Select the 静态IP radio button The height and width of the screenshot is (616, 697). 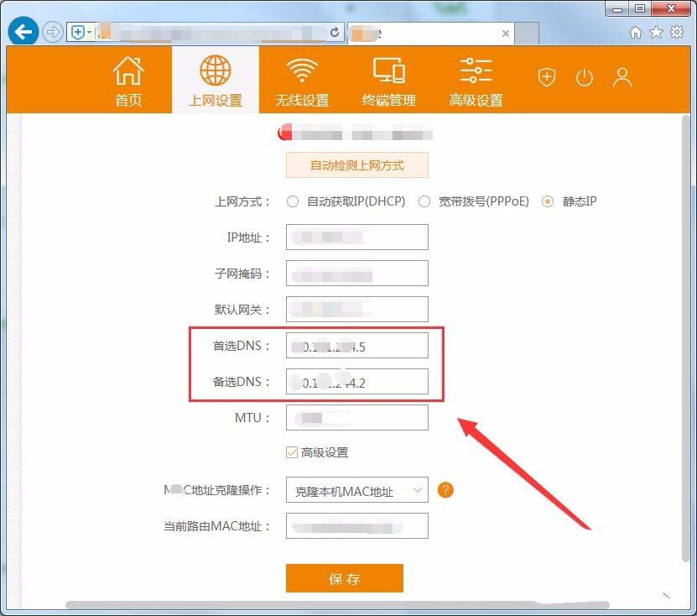click(x=547, y=201)
